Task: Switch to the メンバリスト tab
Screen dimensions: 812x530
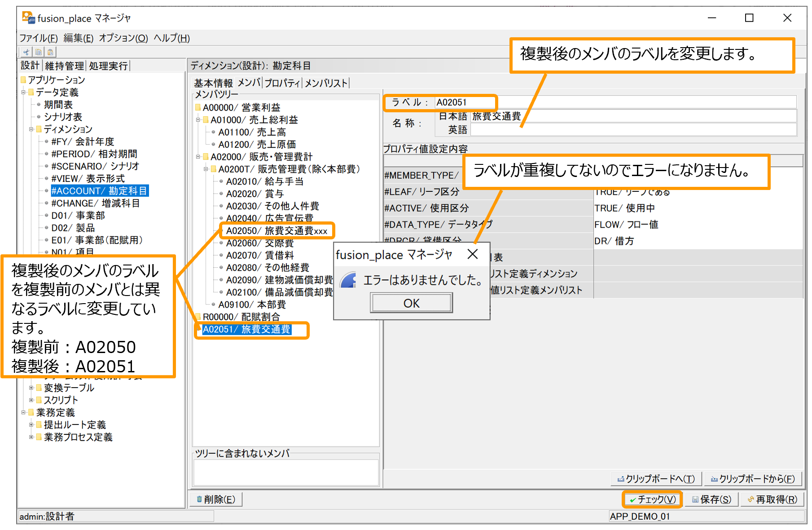Action: click(326, 83)
